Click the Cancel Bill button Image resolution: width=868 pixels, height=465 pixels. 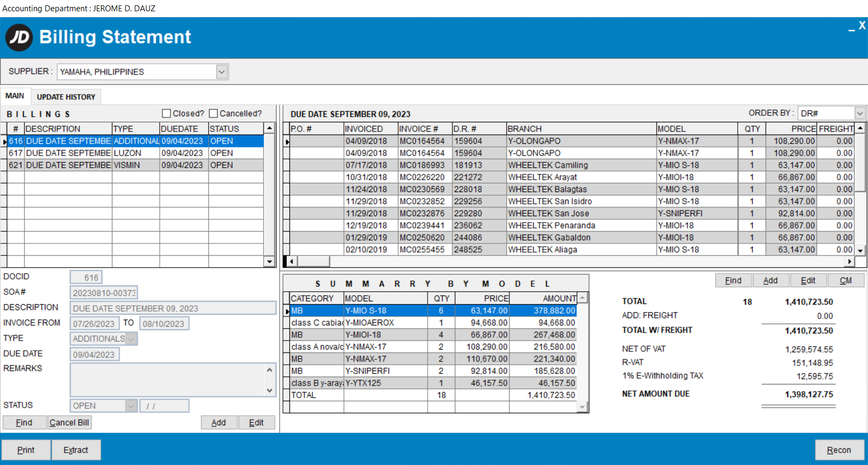69,423
